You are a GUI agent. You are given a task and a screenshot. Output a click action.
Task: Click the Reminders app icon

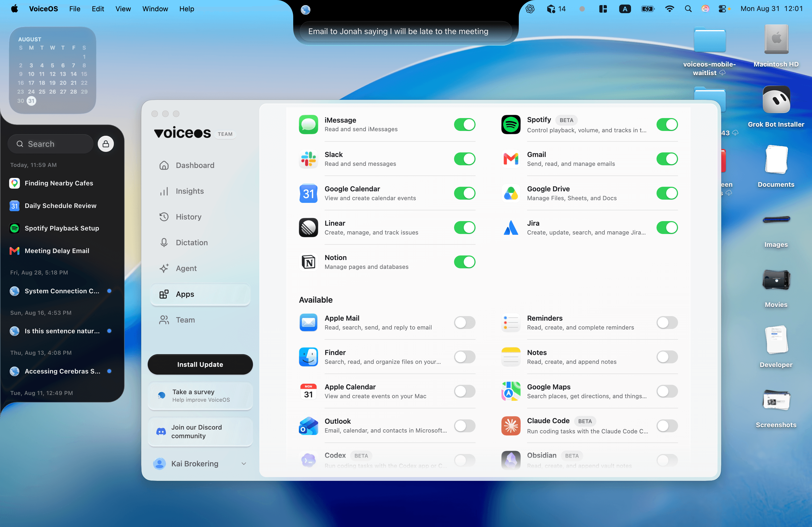511,323
